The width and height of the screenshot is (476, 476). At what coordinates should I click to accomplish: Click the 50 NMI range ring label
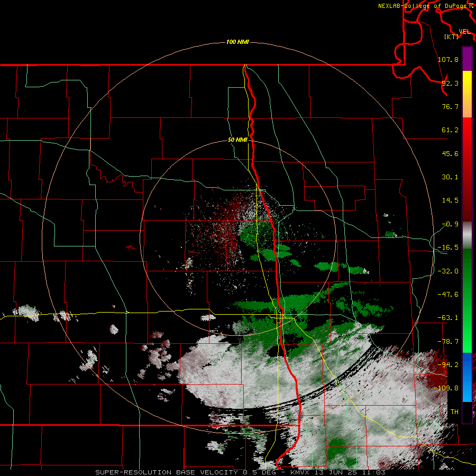(x=237, y=140)
